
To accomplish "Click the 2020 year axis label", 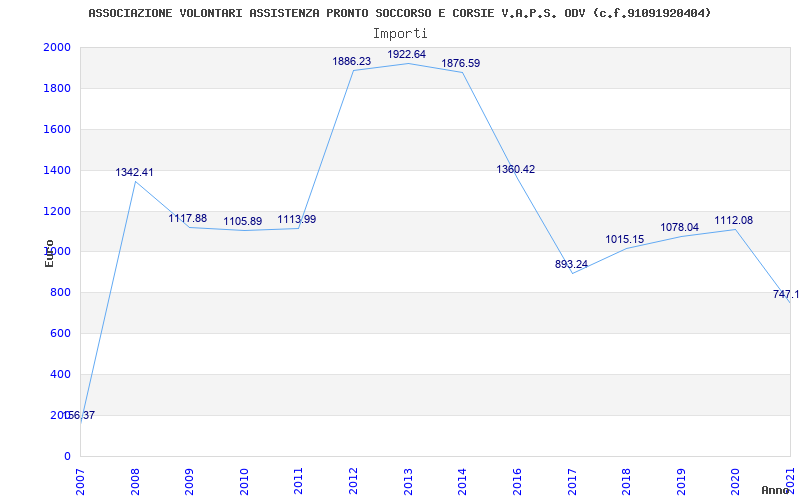I will click(x=735, y=482).
